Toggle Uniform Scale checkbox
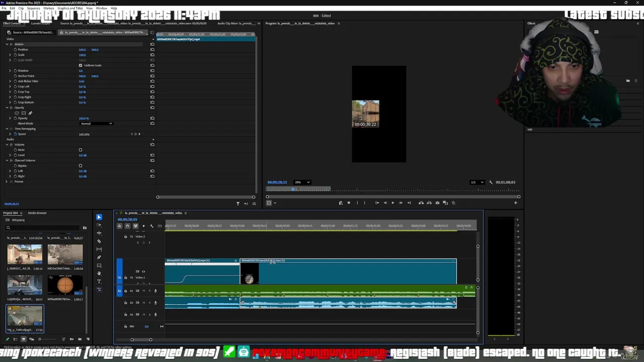Viewport: 644px width, 362px height. (80, 65)
